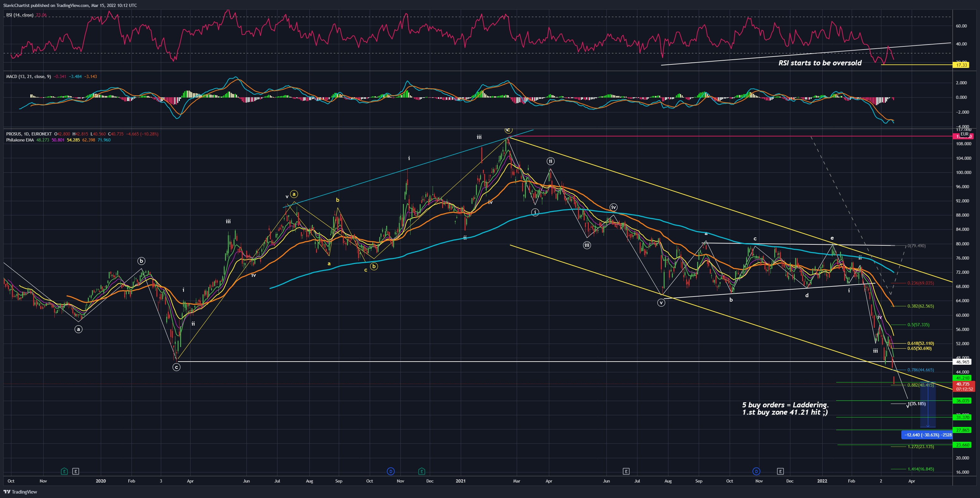Viewport: 980px width, 498px height.
Task: Click the white E marker near late November 2021
Action: tap(780, 471)
